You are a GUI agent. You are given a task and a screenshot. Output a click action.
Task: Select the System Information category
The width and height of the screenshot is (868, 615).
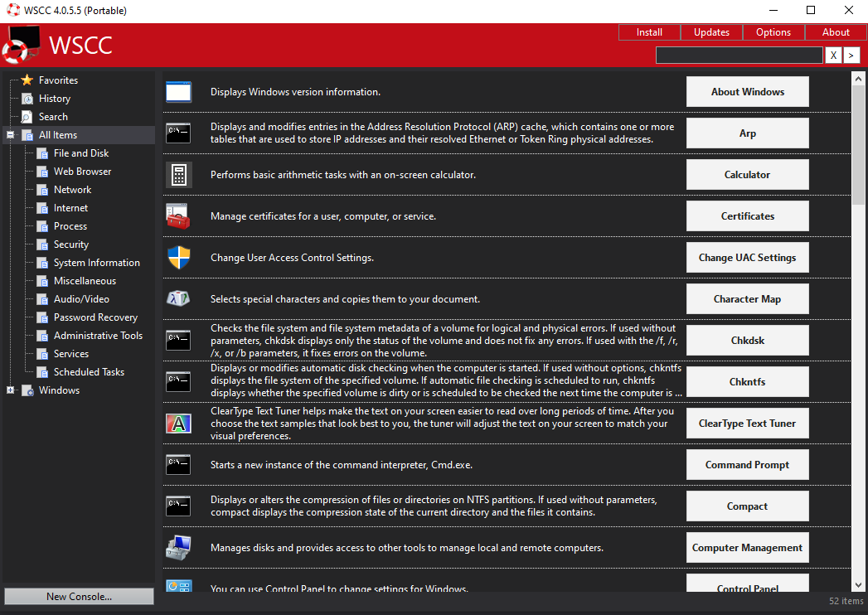[97, 263]
